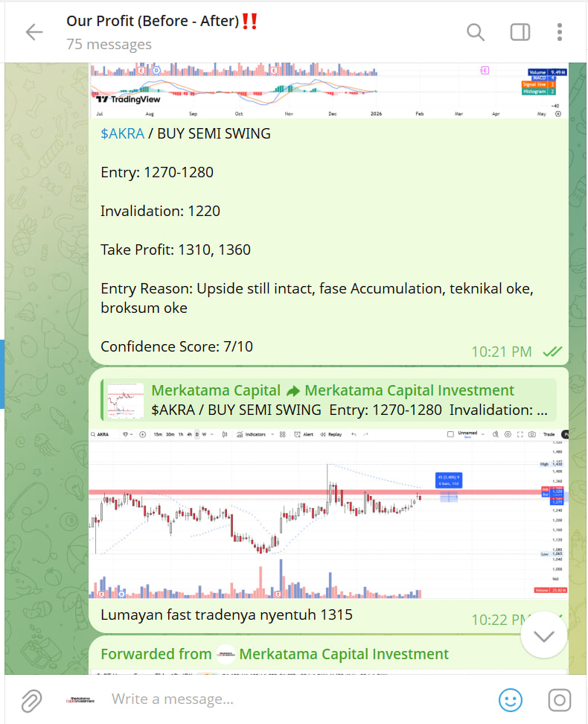588x724 pixels.
Task: Attach a file with the paperclip
Action: [31, 699]
